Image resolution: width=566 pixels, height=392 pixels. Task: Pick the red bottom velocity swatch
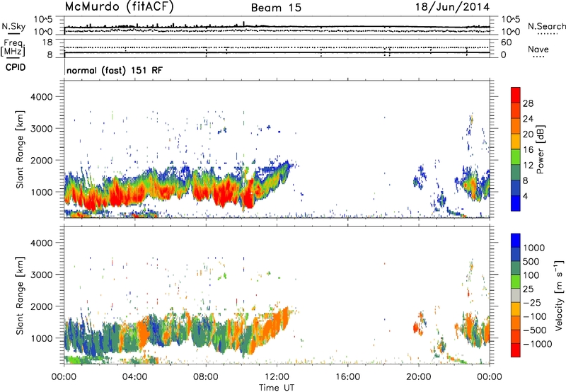(516, 350)
